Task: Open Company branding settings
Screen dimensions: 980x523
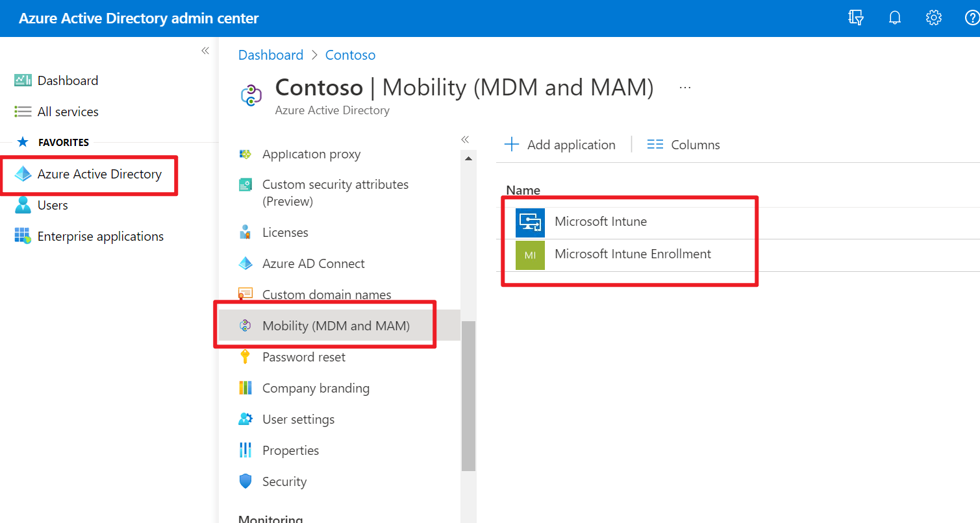Action: 316,388
